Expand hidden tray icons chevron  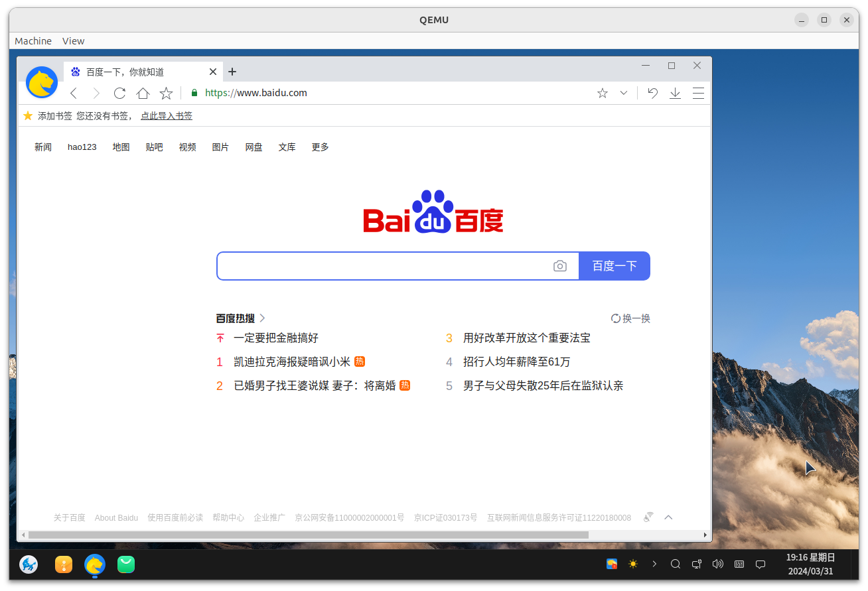click(654, 564)
